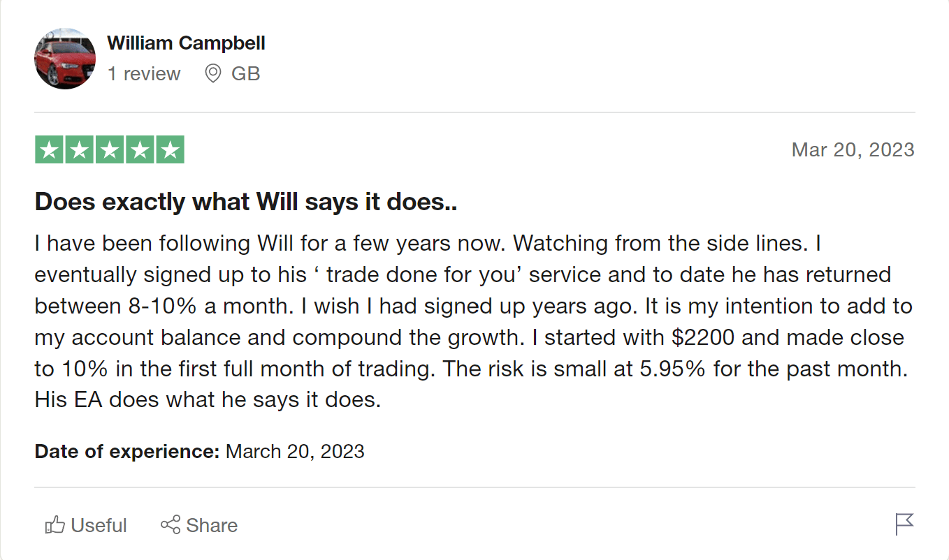
Task: Open the William Campbell profile name
Action: [x=186, y=43]
